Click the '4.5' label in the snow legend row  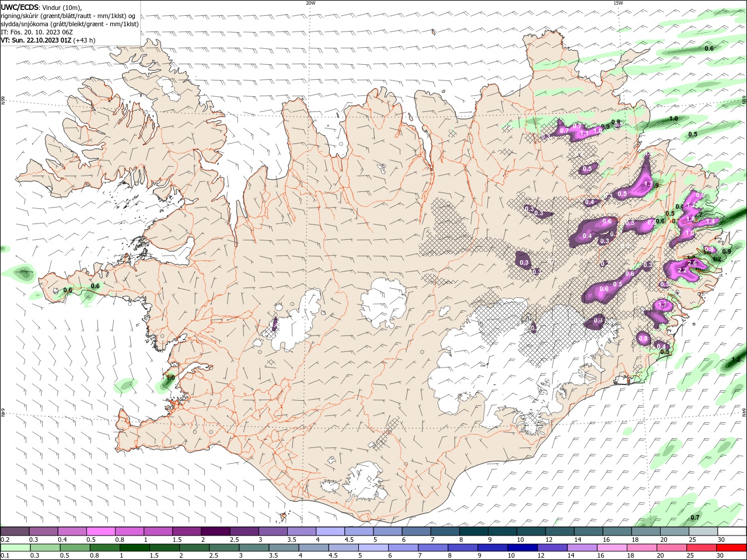pyautogui.click(x=349, y=540)
